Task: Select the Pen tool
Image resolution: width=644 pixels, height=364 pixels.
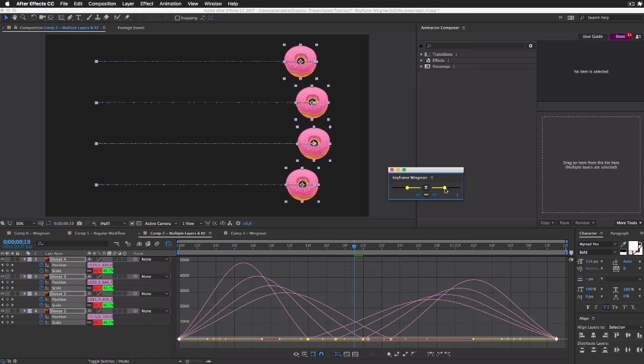Action: click(70, 17)
